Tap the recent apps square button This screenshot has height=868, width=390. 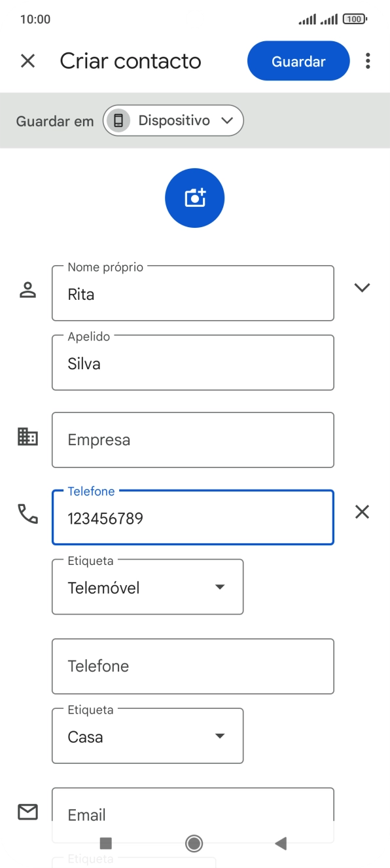106,843
